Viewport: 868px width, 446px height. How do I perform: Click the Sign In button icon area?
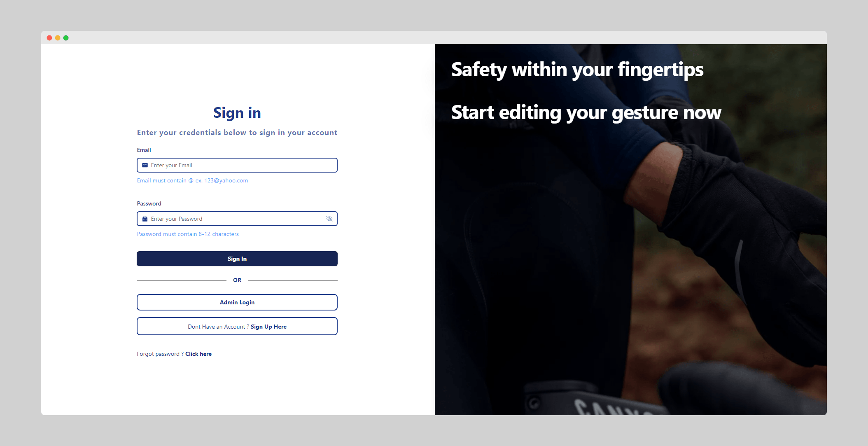(237, 259)
